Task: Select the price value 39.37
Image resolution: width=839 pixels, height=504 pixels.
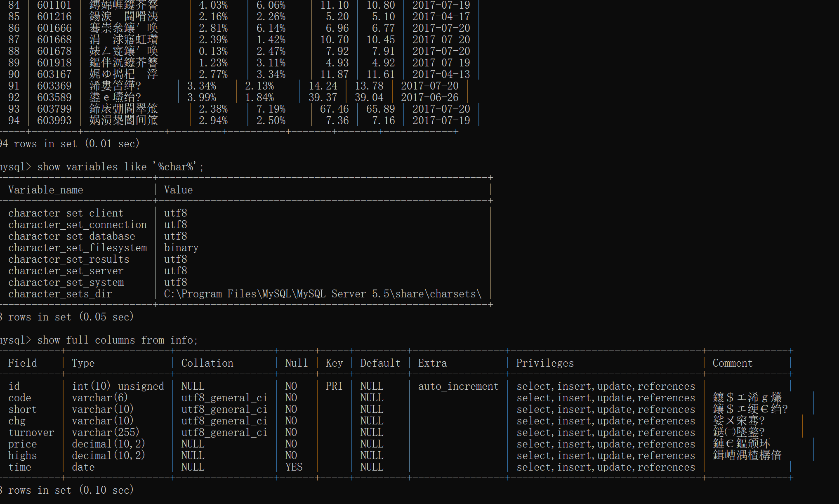Action: coord(323,98)
